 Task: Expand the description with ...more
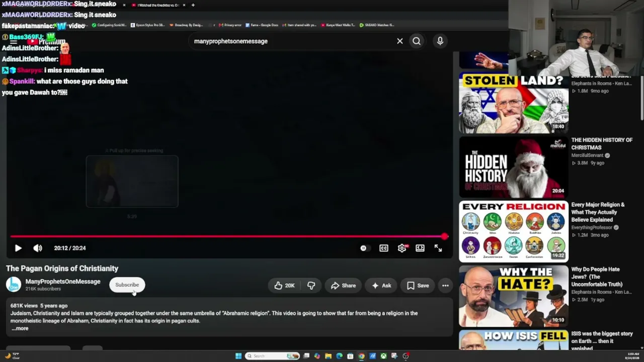tap(20, 328)
